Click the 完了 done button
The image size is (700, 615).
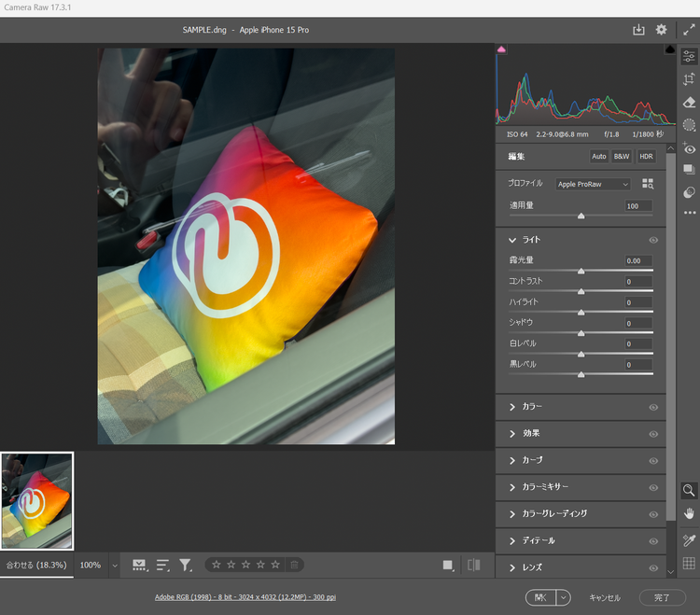pos(662,597)
